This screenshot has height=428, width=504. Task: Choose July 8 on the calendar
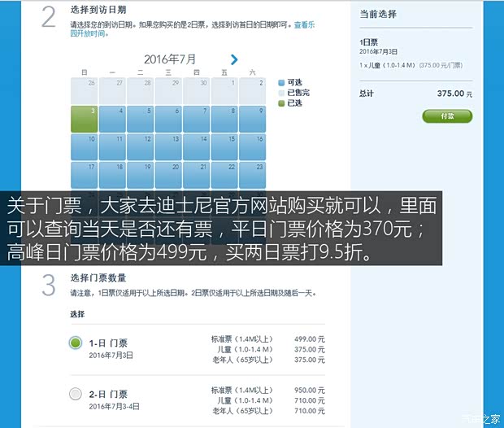coord(224,119)
